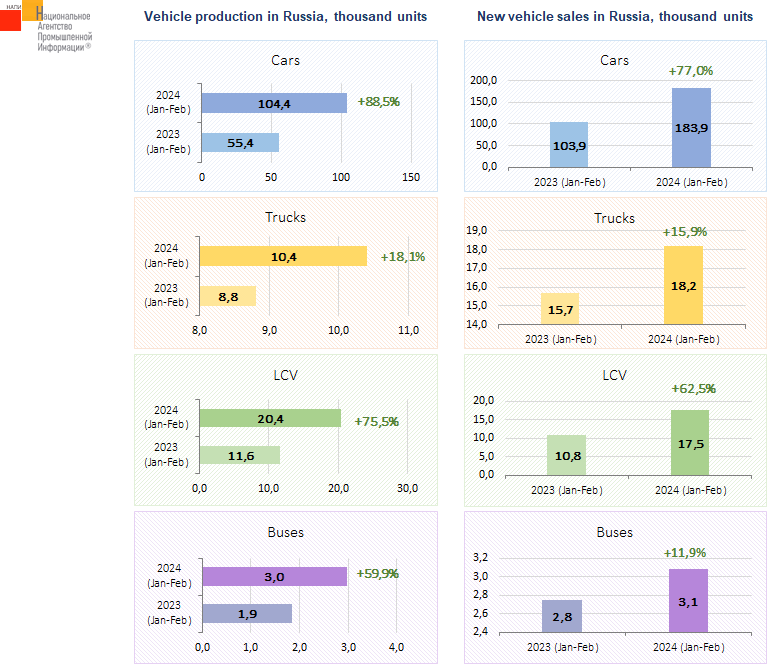Select the 2024 Buses production bar showing 3,0
The height and width of the screenshot is (669, 778).
point(275,576)
